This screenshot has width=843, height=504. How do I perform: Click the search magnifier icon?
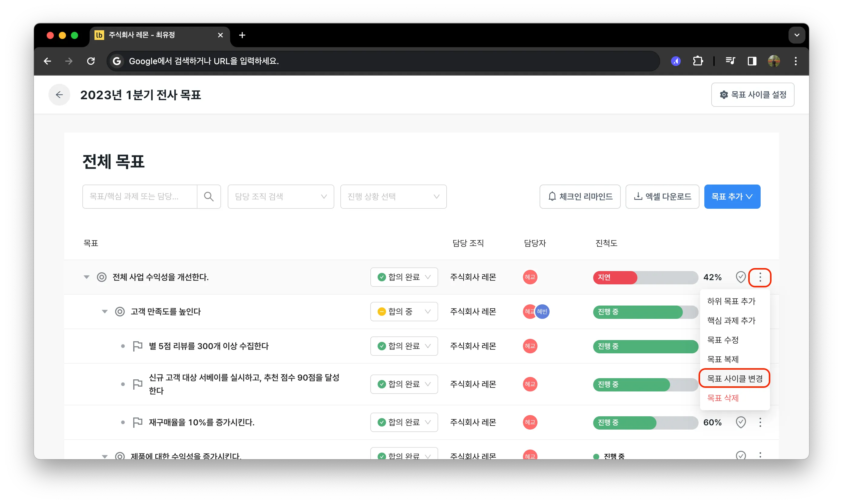(x=209, y=197)
